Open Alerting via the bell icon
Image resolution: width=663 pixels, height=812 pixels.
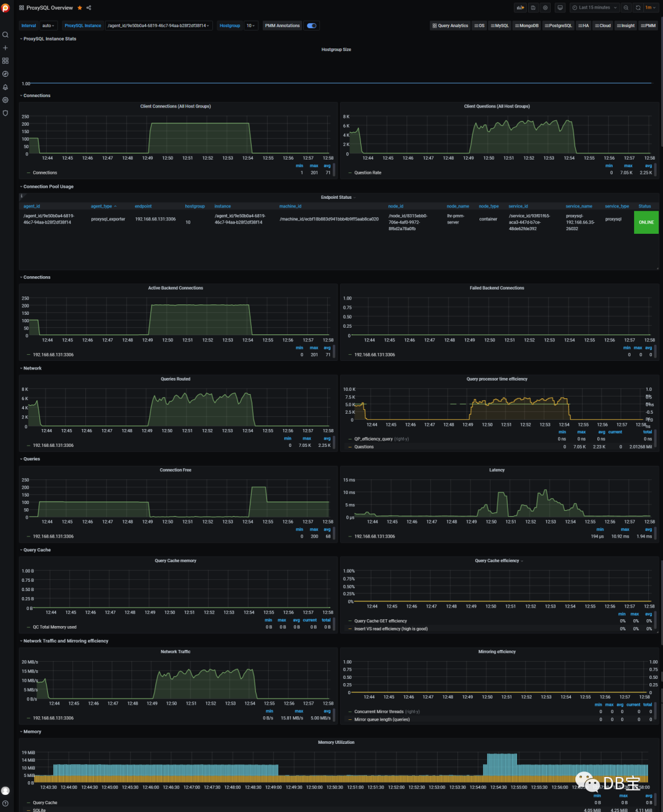pyautogui.click(x=6, y=87)
